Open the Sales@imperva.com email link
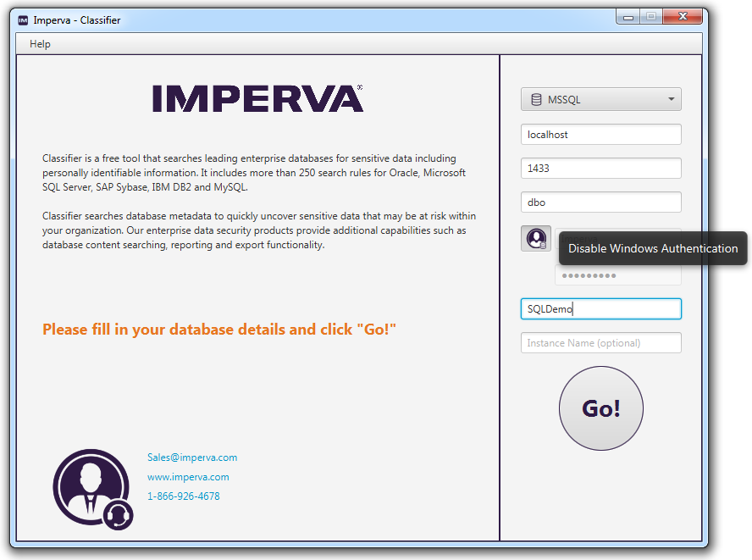 coord(192,457)
